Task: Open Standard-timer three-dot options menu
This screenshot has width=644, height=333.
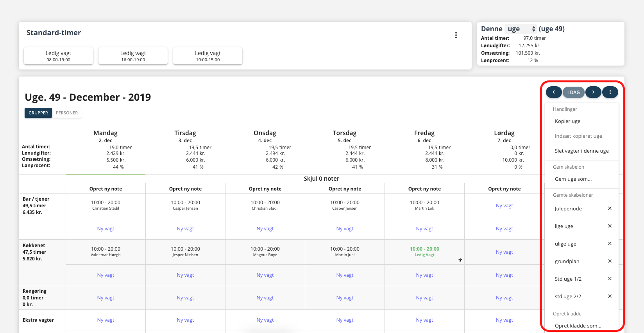Action: 456,35
